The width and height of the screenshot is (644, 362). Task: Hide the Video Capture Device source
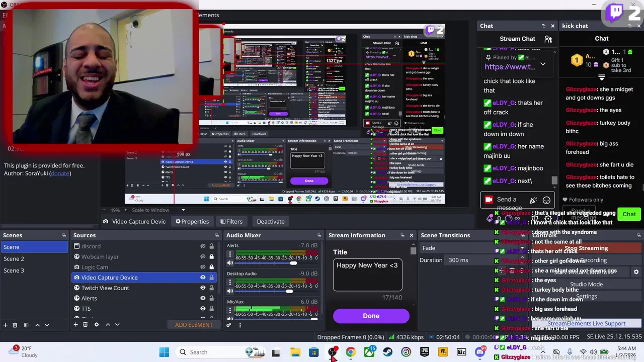[x=203, y=278]
